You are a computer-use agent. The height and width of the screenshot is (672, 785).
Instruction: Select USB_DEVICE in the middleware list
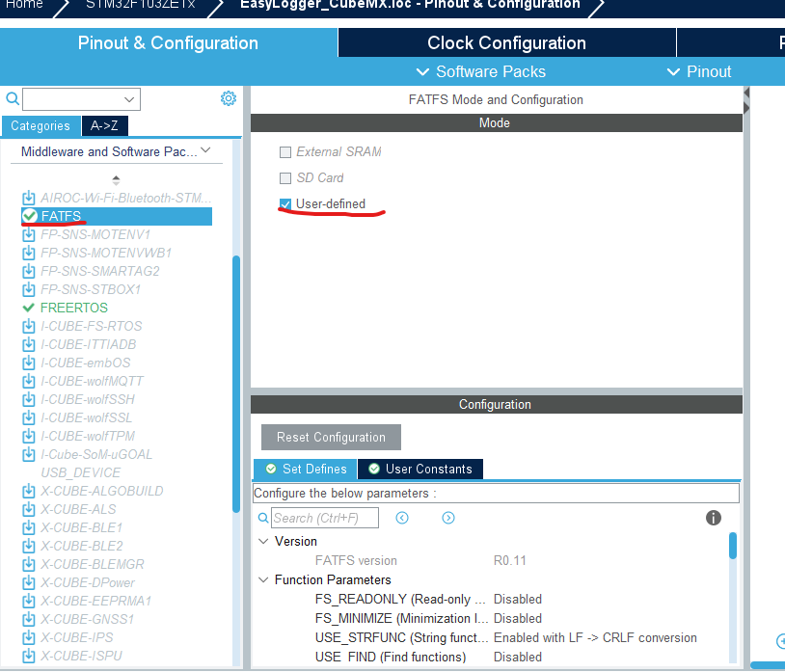coord(81,472)
